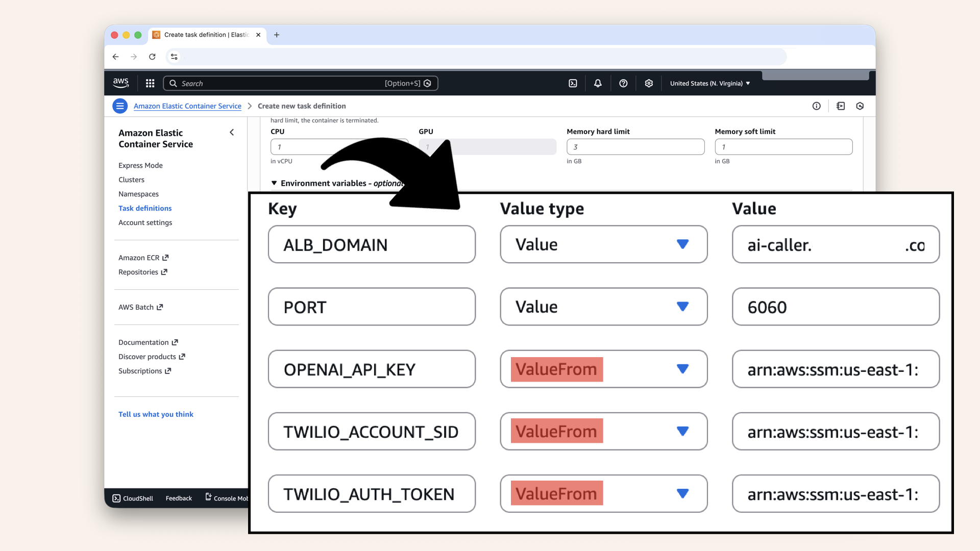Click the Amazon Elastic Container Service breadcrumb link
The width and height of the screenshot is (980, 551).
tap(187, 106)
